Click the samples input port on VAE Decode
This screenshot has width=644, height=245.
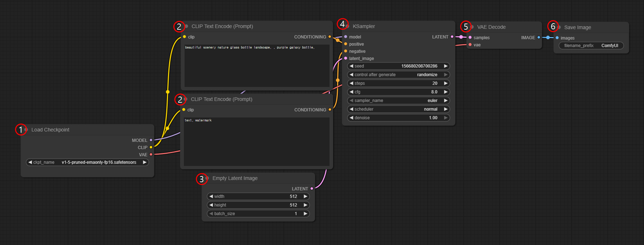tap(470, 38)
